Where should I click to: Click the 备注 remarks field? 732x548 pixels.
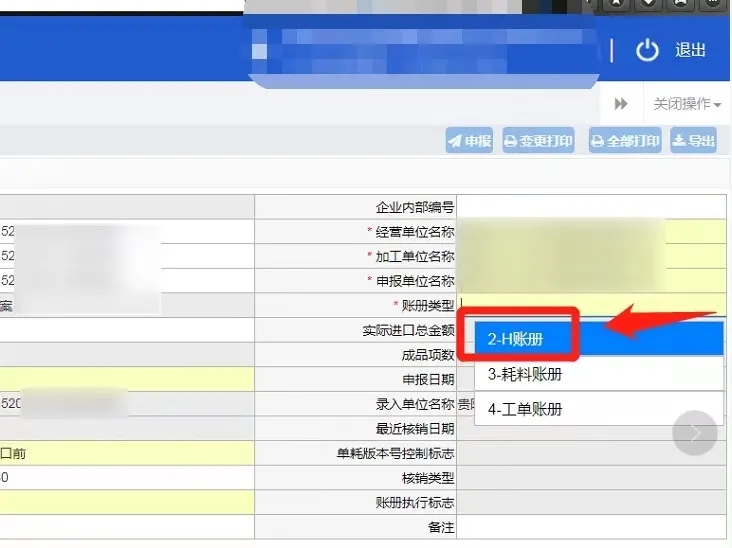590,526
